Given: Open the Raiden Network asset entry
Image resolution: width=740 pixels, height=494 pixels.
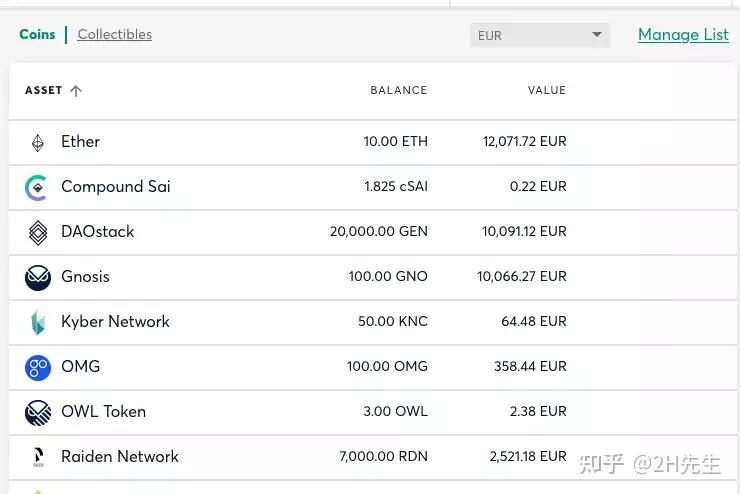Looking at the screenshot, I should (119, 456).
